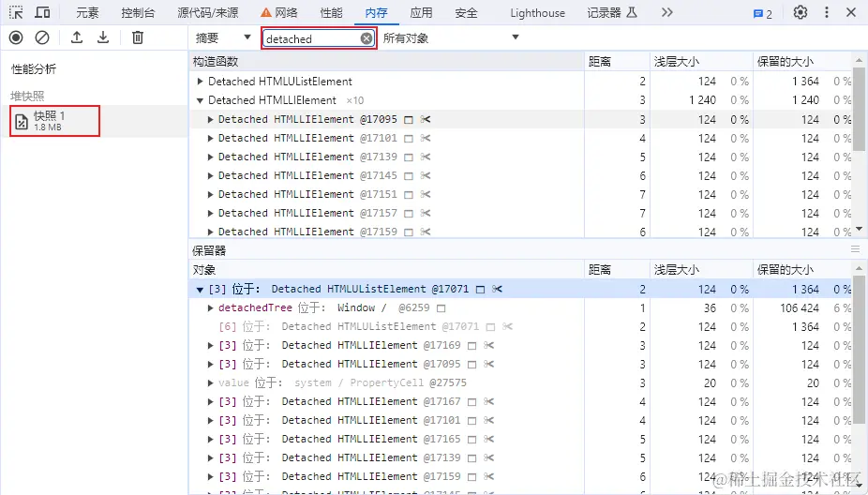Ignore retainer scissors icon for constructor @17095
Image resolution: width=868 pixels, height=495 pixels.
point(426,120)
